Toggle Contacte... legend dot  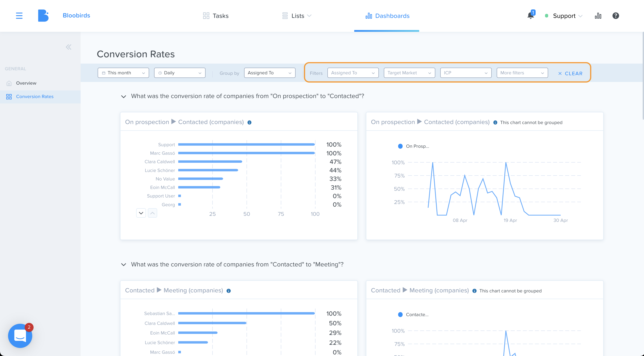point(400,315)
